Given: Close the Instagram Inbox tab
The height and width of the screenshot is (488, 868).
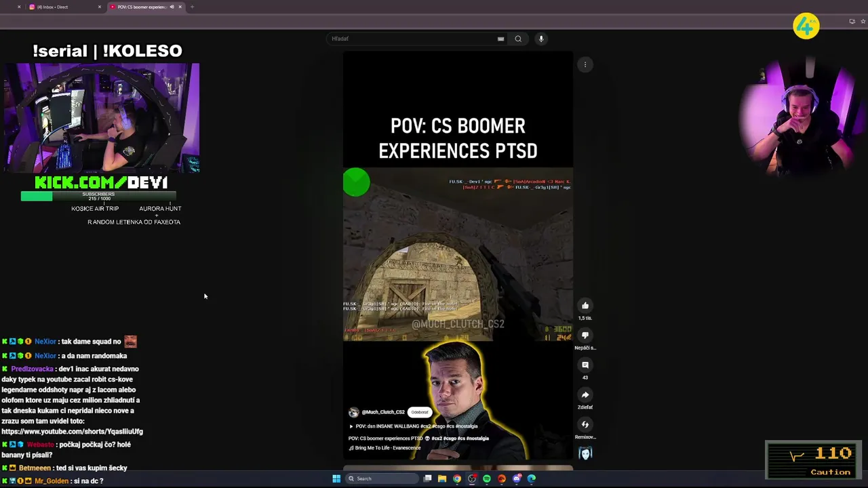Looking at the screenshot, I should [x=99, y=7].
